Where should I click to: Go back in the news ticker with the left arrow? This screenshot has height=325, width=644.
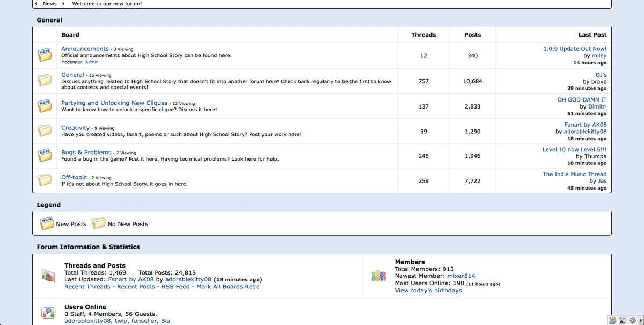click(x=36, y=3)
